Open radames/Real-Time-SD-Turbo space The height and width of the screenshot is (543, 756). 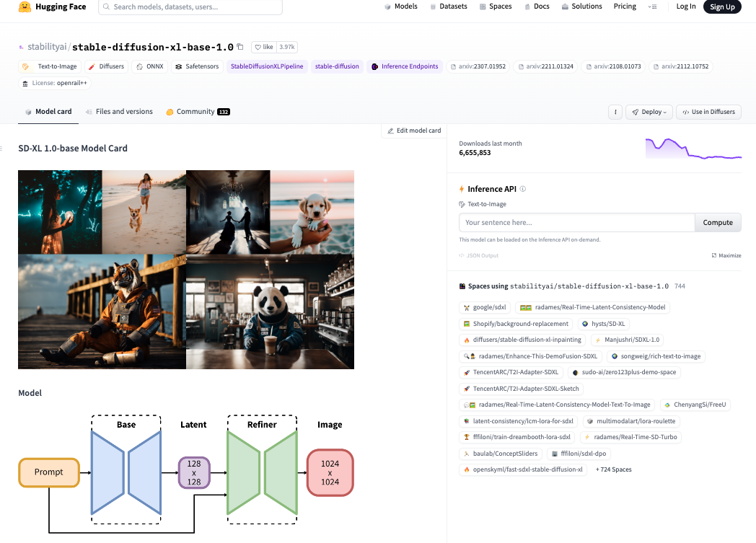630,437
